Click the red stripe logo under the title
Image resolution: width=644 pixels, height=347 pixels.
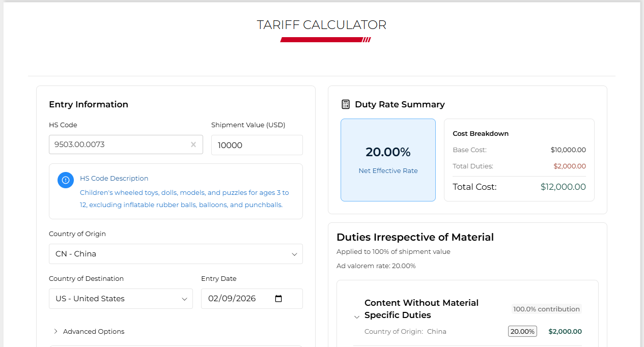pyautogui.click(x=325, y=40)
